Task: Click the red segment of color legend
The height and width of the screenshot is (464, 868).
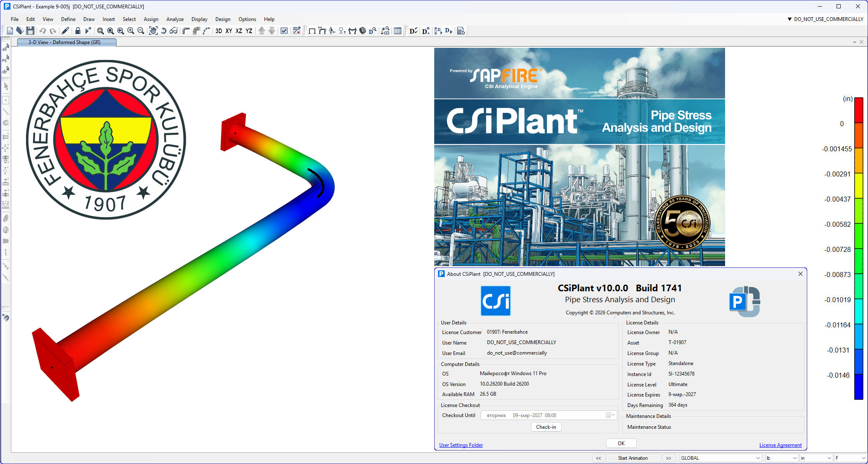Action: 859,110
